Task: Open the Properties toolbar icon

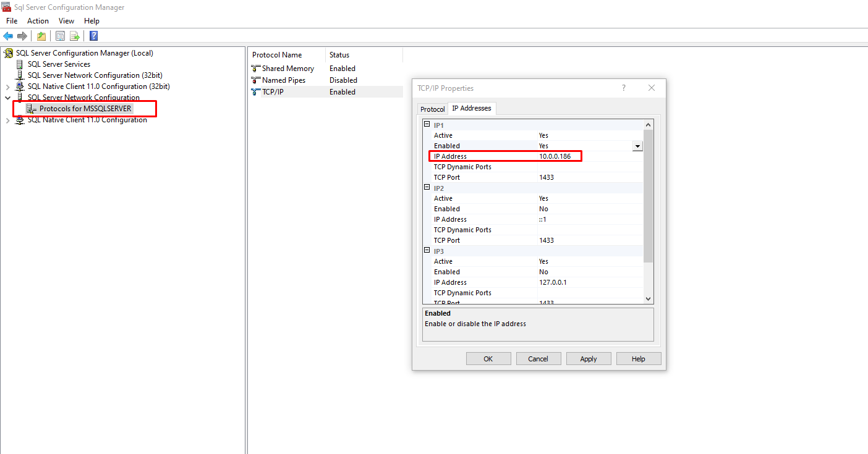Action: (x=60, y=35)
